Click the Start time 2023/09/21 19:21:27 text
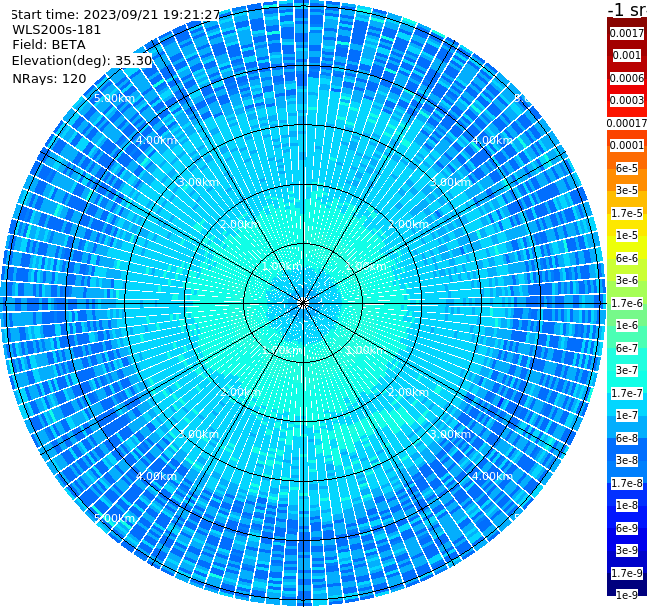Viewport: 647px width, 607px height. (x=115, y=15)
